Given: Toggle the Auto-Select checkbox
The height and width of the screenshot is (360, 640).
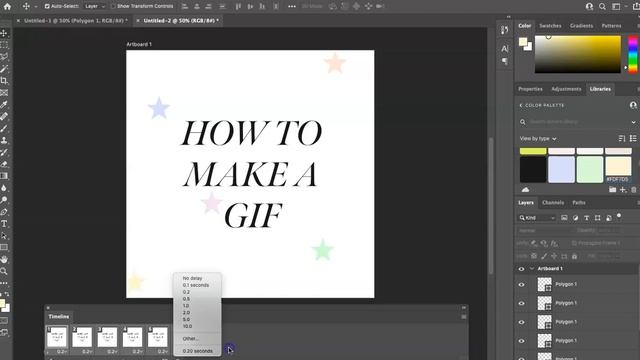Looking at the screenshot, I should click(47, 6).
